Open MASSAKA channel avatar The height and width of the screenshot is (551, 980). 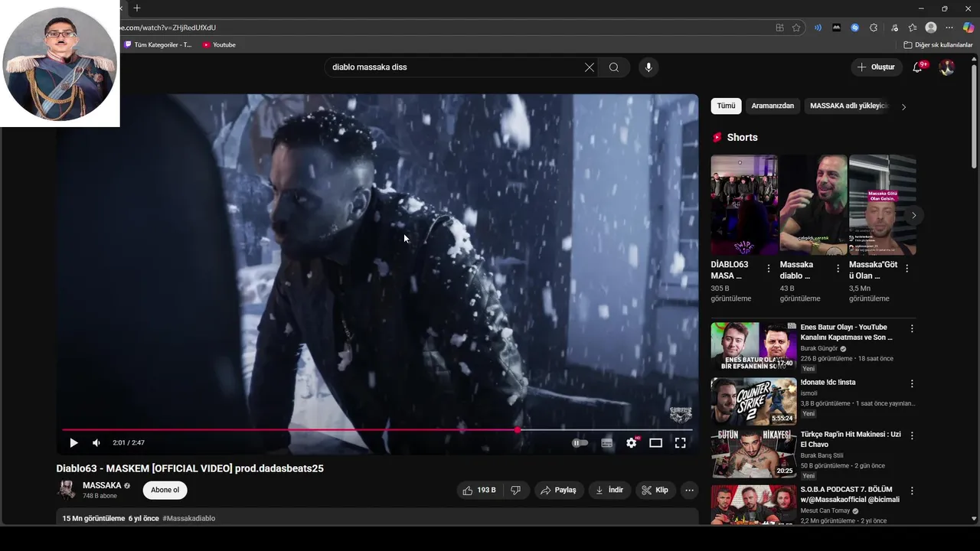(x=67, y=490)
